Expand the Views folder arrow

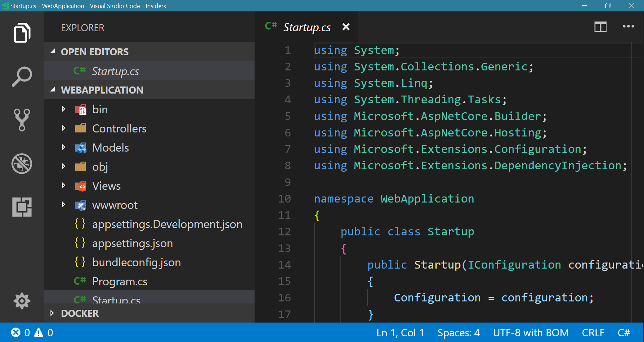point(63,185)
